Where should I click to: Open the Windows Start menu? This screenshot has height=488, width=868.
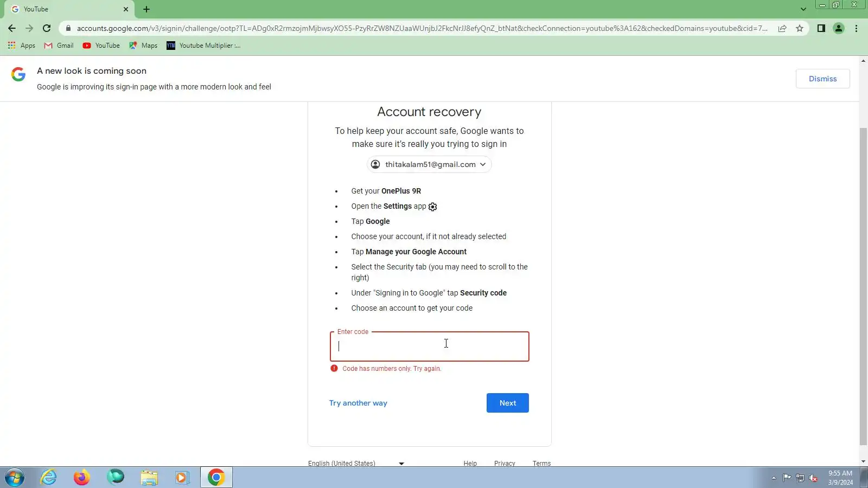click(15, 478)
